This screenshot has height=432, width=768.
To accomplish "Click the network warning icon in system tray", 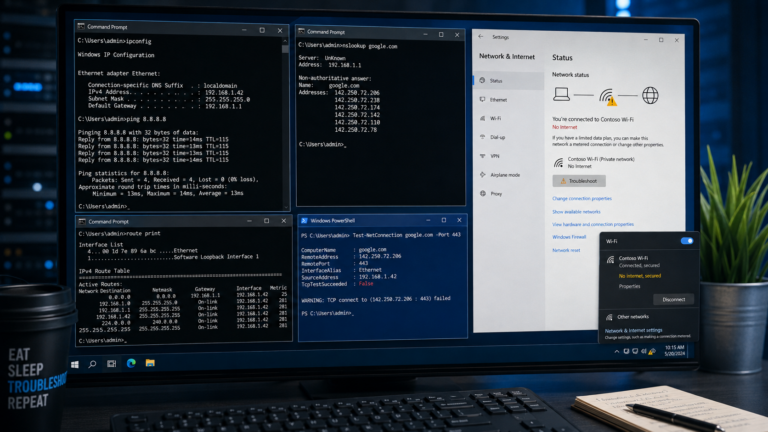I will point(651,351).
